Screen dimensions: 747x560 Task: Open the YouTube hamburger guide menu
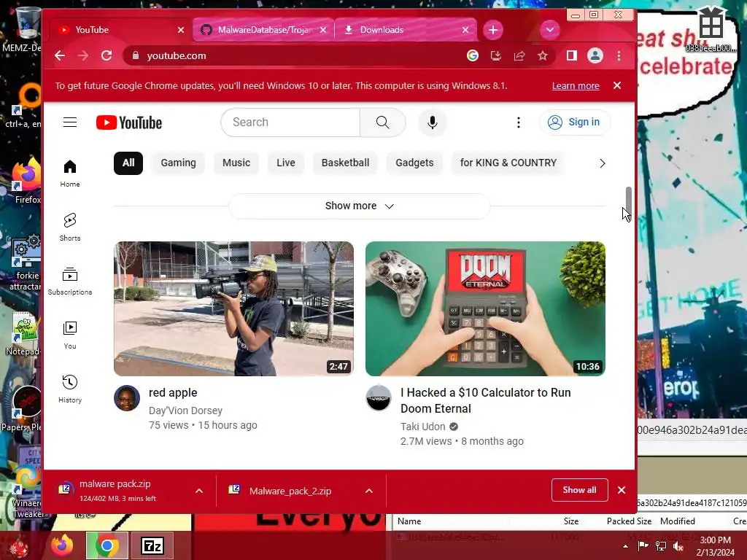tap(70, 122)
